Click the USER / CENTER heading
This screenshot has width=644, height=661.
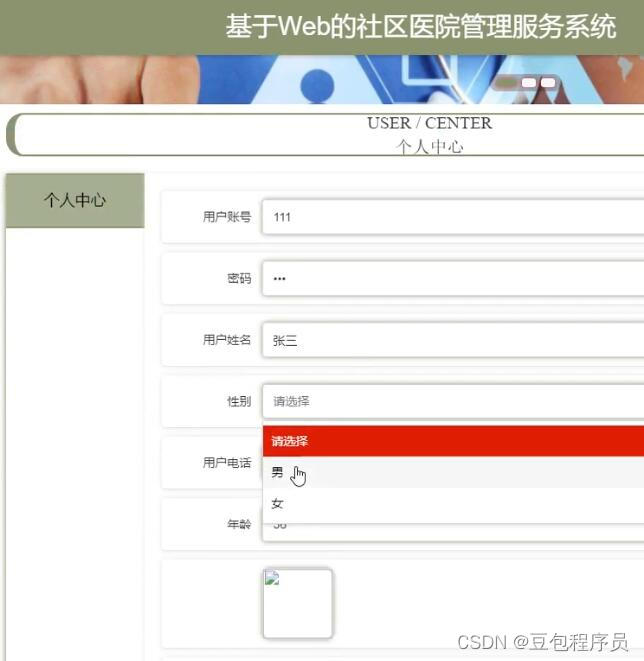tap(429, 123)
